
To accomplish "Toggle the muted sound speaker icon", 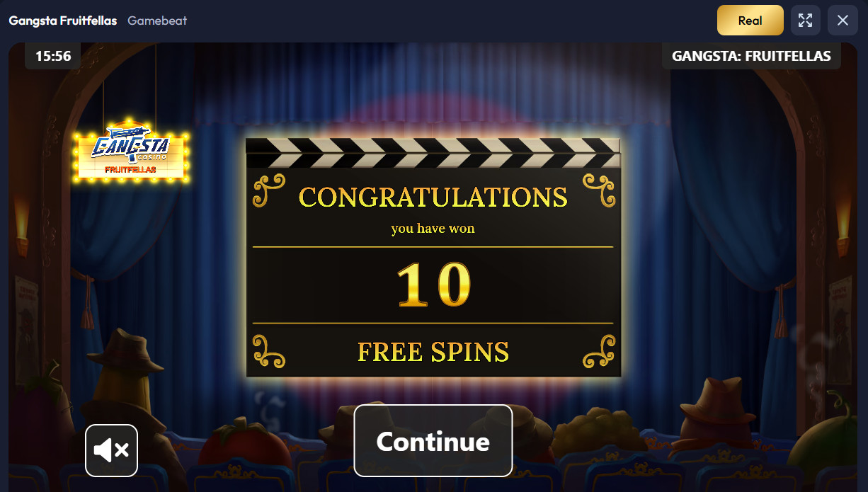I will coord(111,450).
